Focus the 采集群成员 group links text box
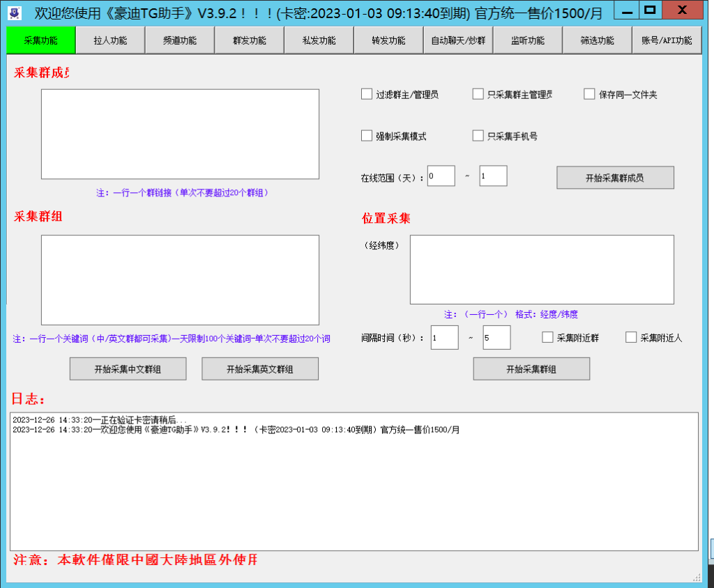The height and width of the screenshot is (588, 714). 181,134
